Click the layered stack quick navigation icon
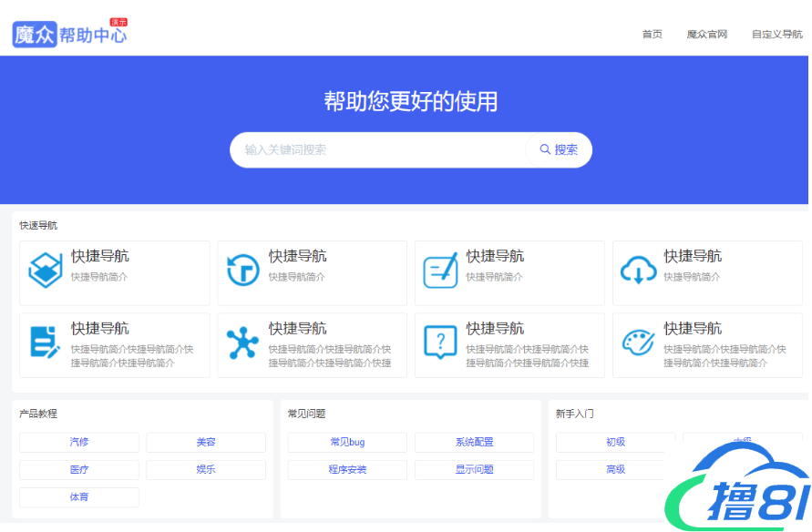The image size is (812, 532). tap(46, 271)
